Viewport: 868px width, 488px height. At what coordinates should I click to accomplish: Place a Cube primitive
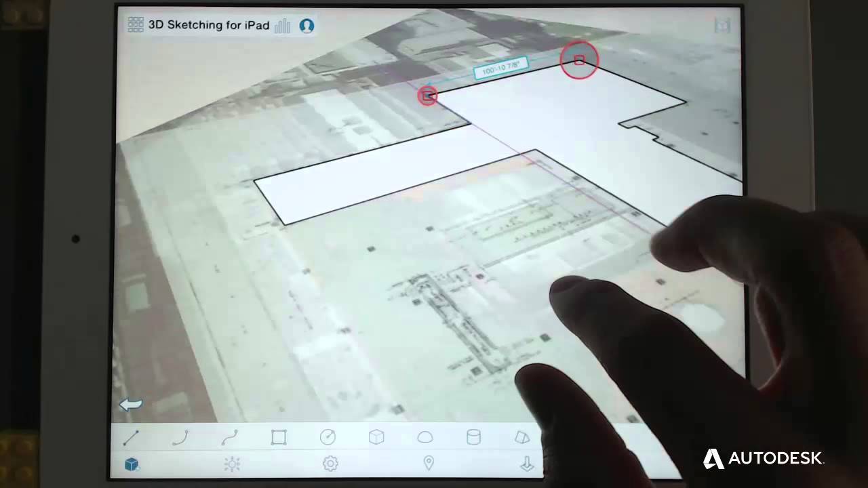[x=376, y=438]
